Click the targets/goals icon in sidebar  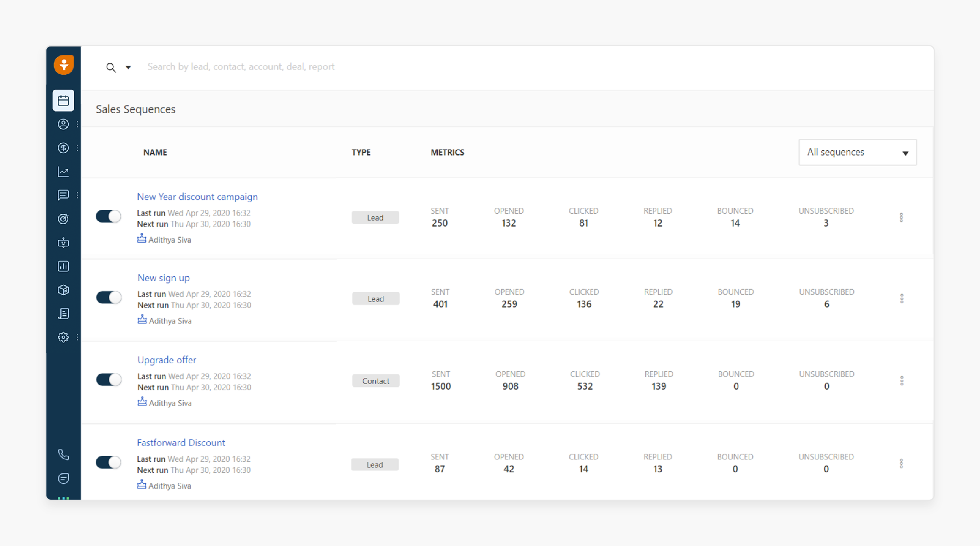click(x=64, y=218)
